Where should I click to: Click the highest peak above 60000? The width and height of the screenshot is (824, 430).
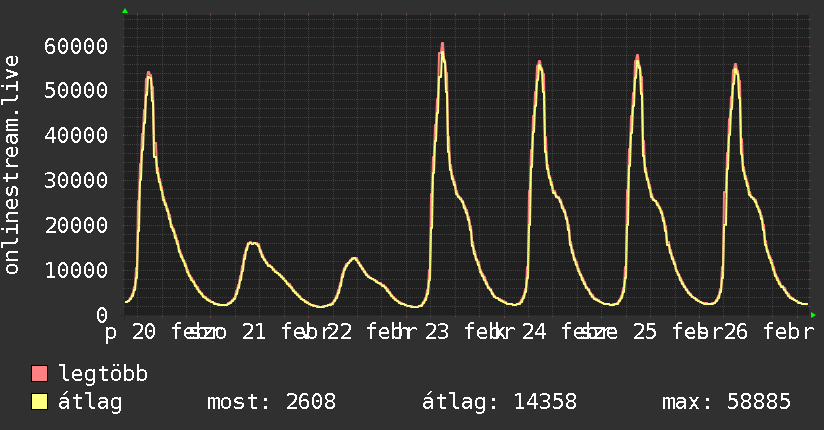(x=442, y=46)
